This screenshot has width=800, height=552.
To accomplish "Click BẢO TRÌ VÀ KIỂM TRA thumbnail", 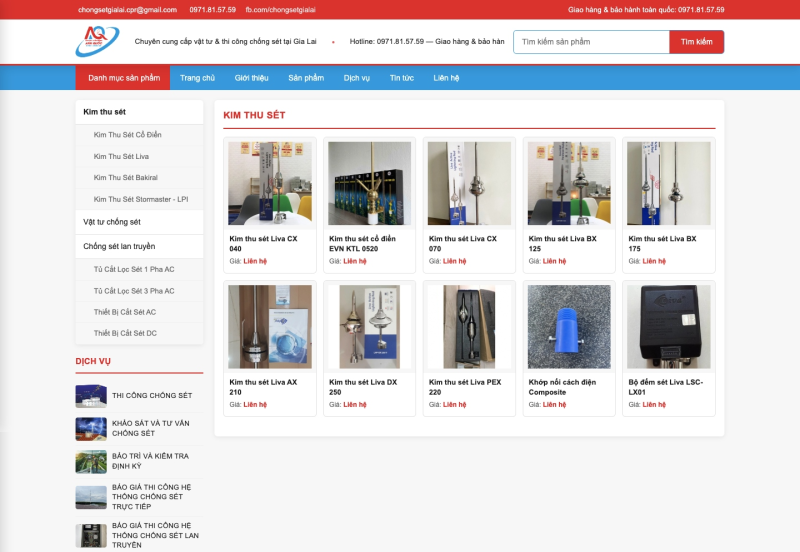I will pyautogui.click(x=91, y=462).
